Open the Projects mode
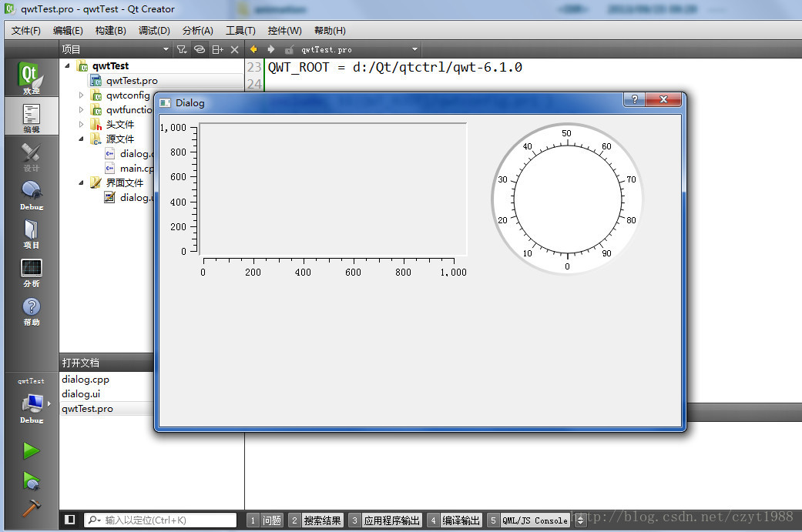This screenshot has height=532, width=802. click(x=31, y=234)
